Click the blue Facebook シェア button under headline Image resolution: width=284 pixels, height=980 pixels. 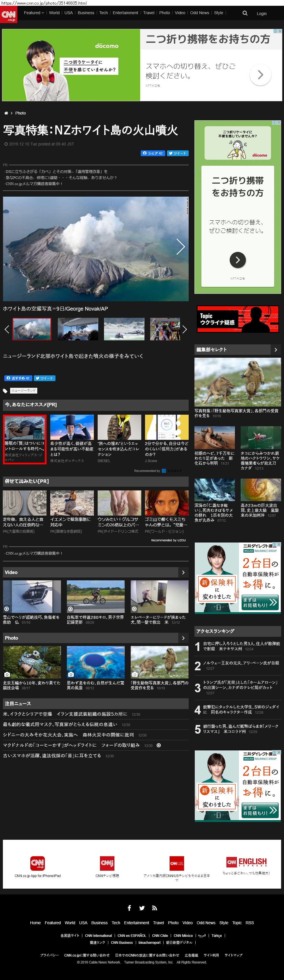pos(153,153)
